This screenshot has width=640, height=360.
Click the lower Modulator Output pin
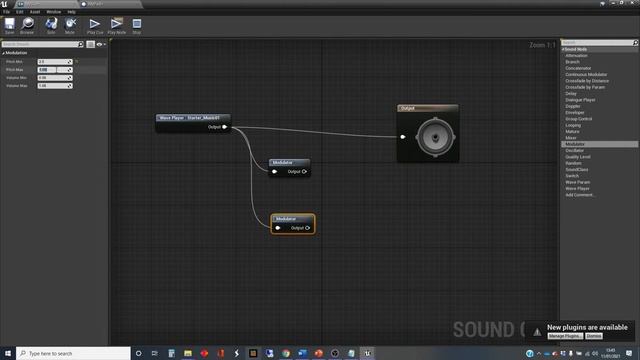307,228
